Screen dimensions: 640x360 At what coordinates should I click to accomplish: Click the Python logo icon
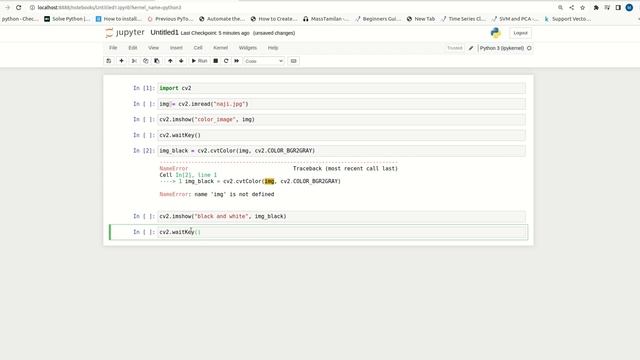tap(496, 33)
